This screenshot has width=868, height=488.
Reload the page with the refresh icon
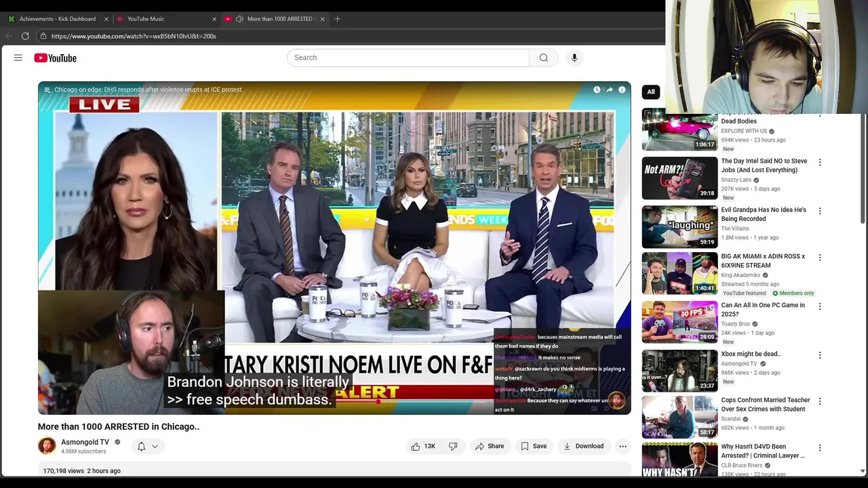pos(25,36)
